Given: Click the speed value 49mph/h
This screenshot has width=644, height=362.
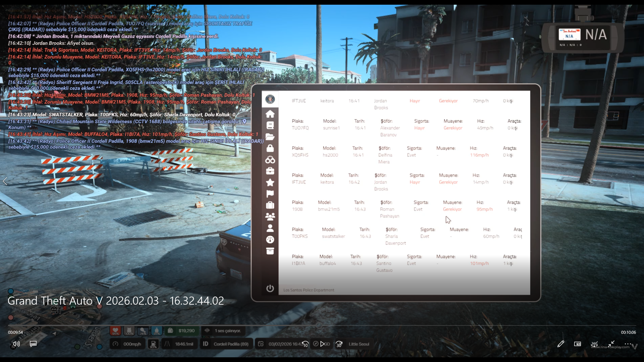Looking at the screenshot, I should [x=485, y=128].
